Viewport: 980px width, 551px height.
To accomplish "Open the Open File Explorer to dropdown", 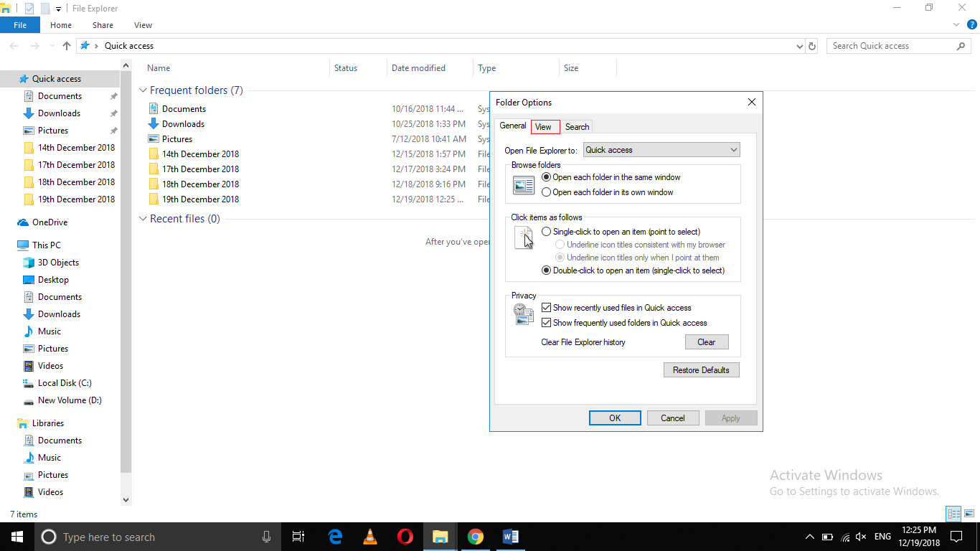I will [x=732, y=149].
